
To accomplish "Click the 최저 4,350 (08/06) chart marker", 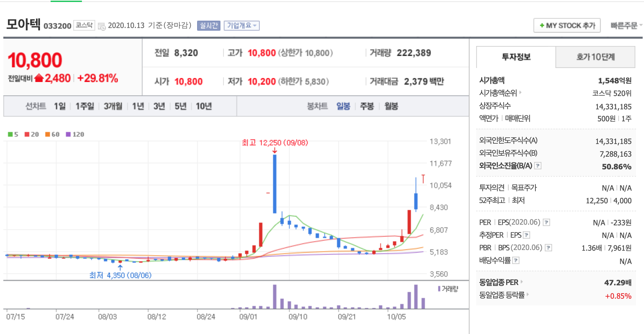I will [120, 275].
